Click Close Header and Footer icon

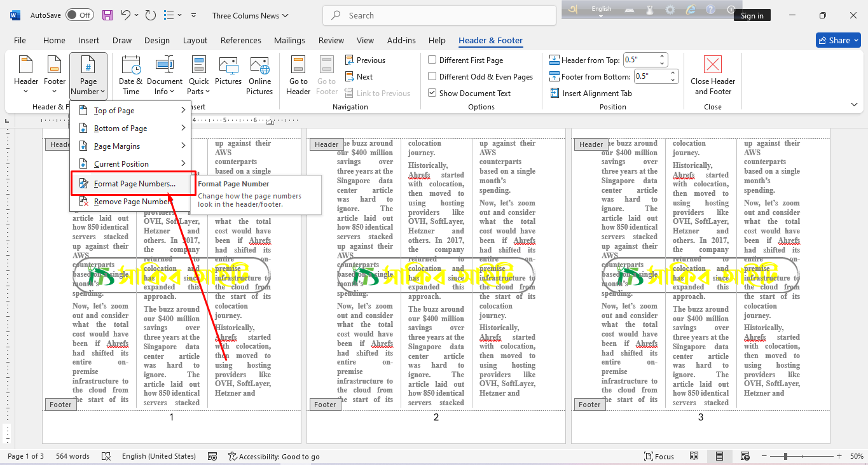tap(713, 66)
